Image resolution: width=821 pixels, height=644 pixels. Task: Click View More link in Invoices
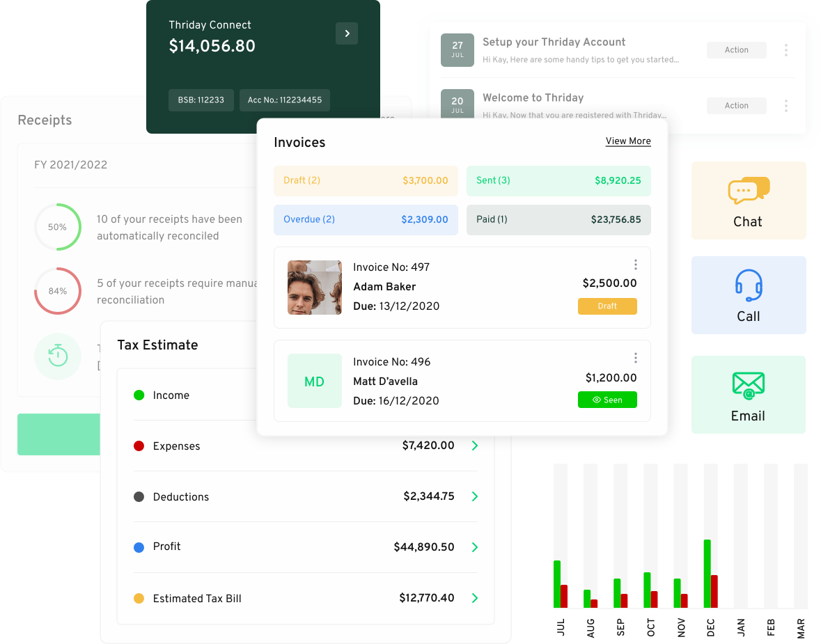[628, 141]
